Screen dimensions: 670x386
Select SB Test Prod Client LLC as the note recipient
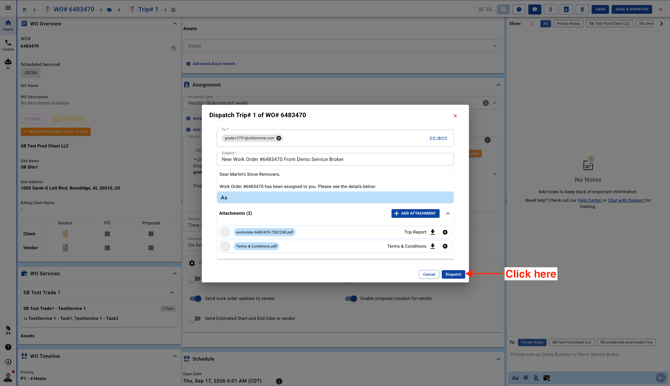pos(571,342)
